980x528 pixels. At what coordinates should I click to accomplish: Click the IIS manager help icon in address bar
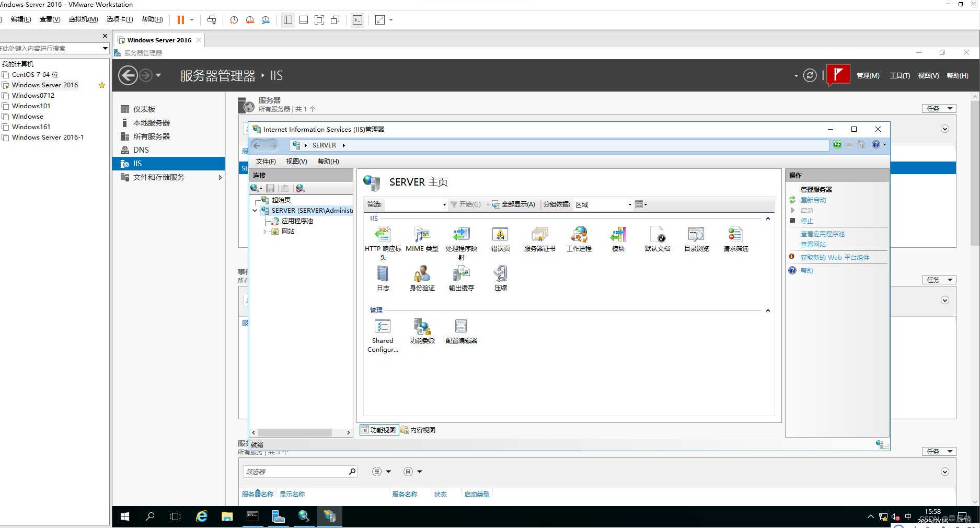click(876, 145)
